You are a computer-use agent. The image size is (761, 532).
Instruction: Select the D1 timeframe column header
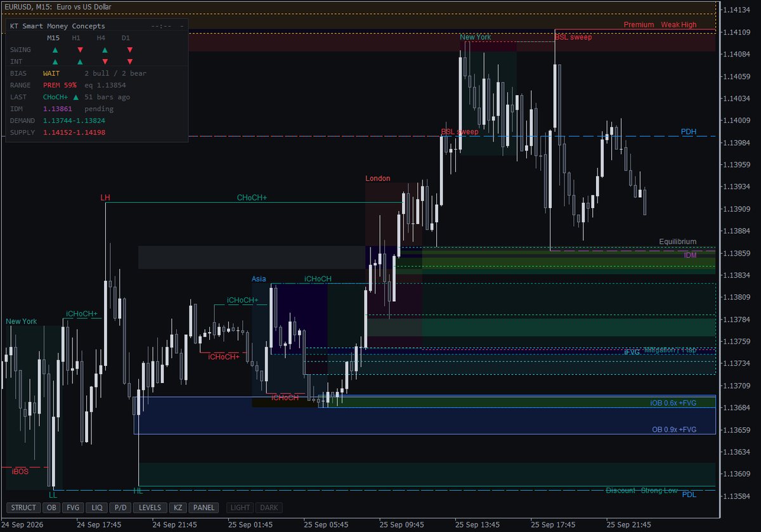(126, 38)
